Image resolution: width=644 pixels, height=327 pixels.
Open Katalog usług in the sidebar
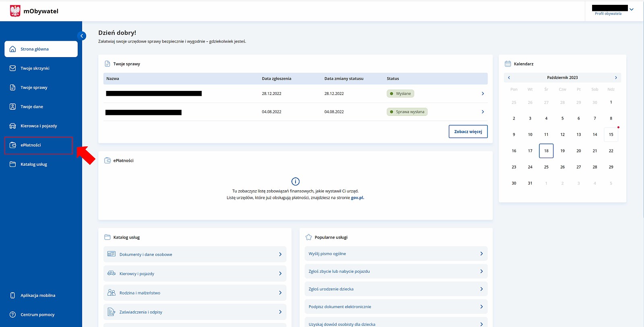34,164
